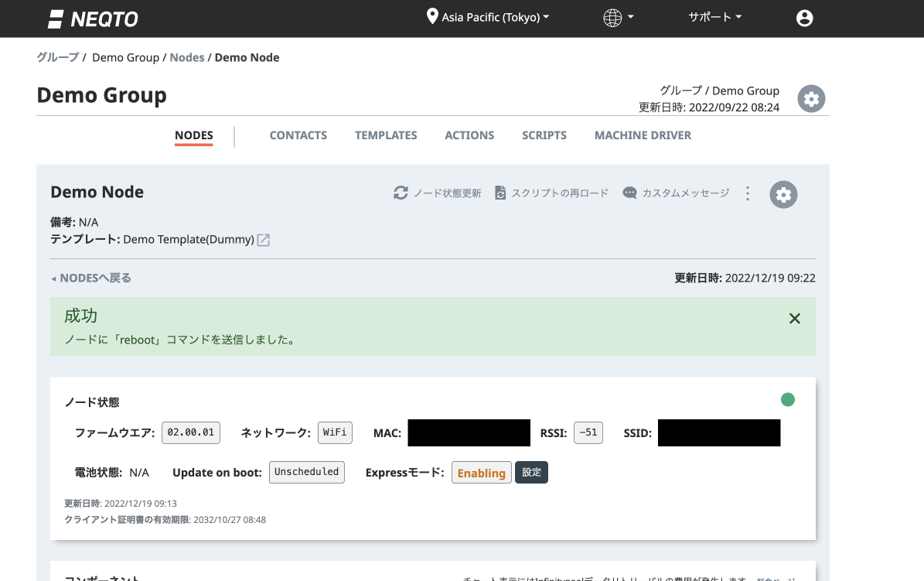The height and width of the screenshot is (581, 924).
Task: Open the globe language dropdown
Action: tap(618, 17)
